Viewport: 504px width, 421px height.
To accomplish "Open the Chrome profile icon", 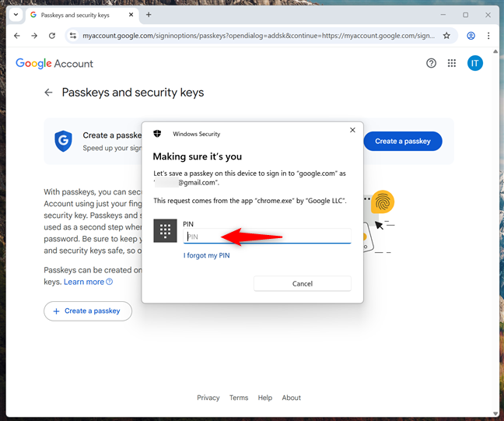I will pos(471,36).
